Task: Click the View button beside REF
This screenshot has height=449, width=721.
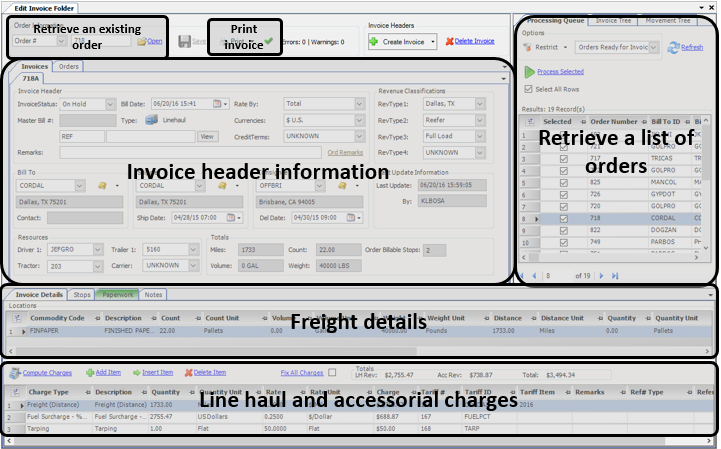Action: 207,137
